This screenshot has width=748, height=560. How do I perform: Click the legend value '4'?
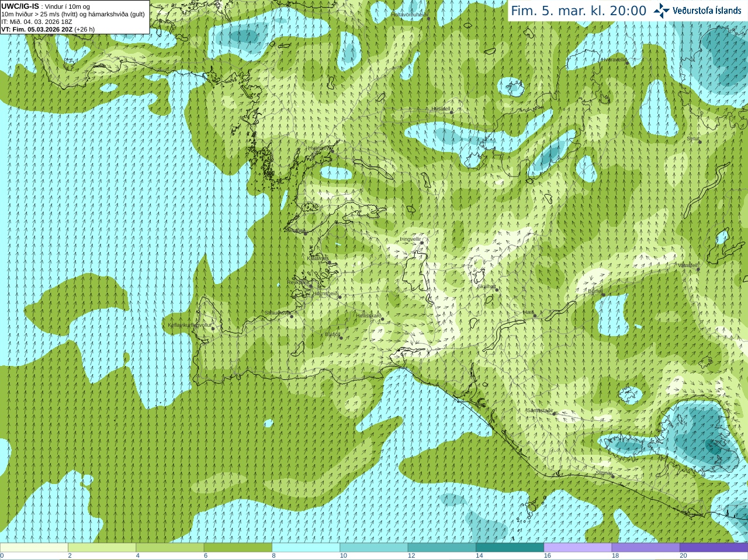137,556
